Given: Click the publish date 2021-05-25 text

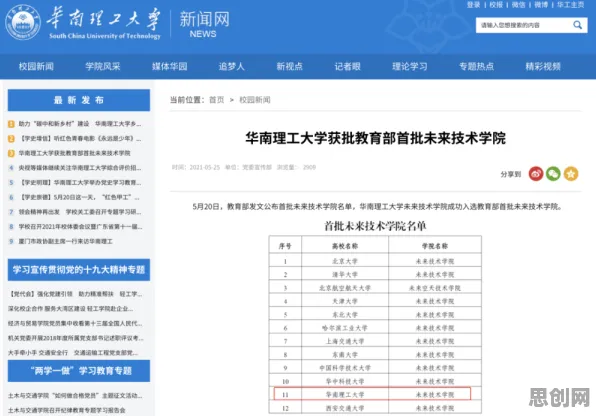Looking at the screenshot, I should (204, 167).
